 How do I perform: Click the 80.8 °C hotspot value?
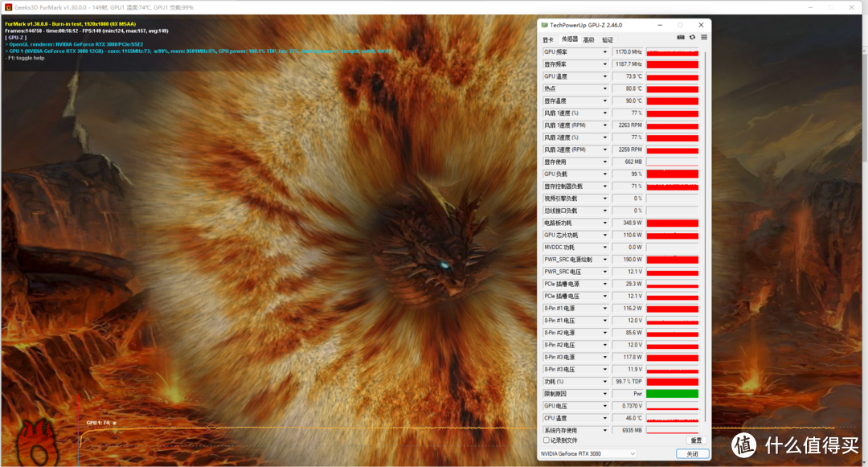628,88
